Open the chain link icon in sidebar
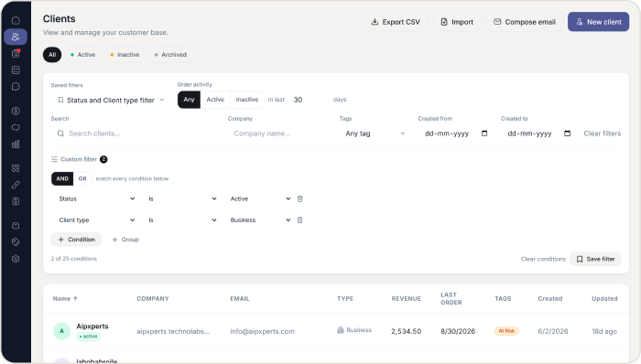The height and width of the screenshot is (364, 641). [x=16, y=185]
